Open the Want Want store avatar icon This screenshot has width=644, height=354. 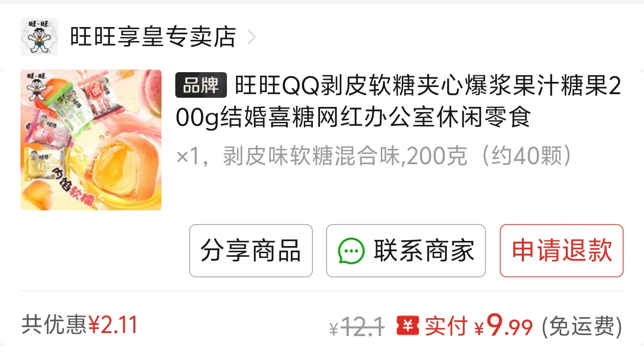39,37
